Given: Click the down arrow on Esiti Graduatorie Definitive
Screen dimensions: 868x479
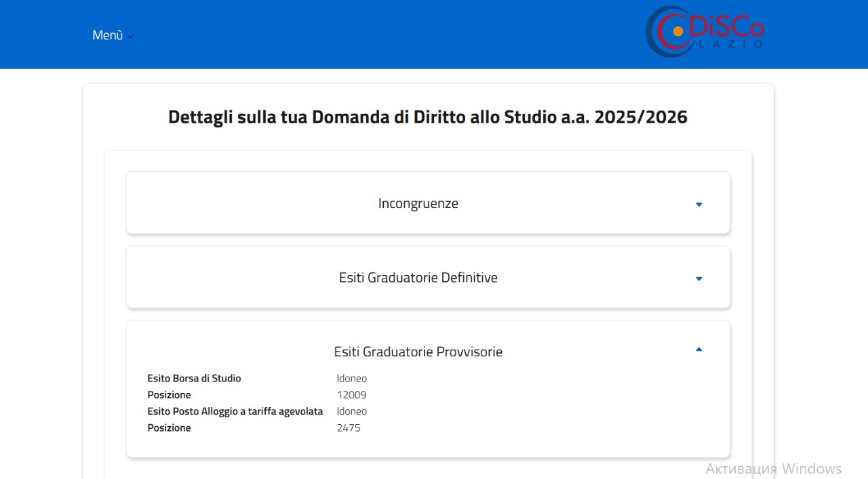Looking at the screenshot, I should click(x=698, y=278).
